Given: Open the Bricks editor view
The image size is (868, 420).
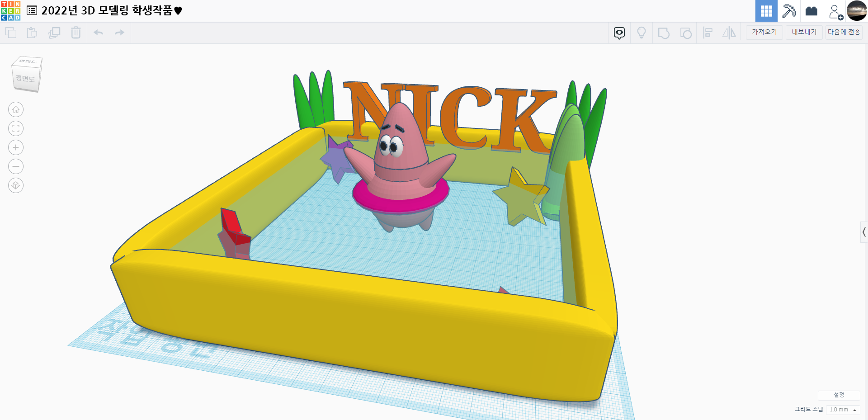Looking at the screenshot, I should tap(811, 11).
